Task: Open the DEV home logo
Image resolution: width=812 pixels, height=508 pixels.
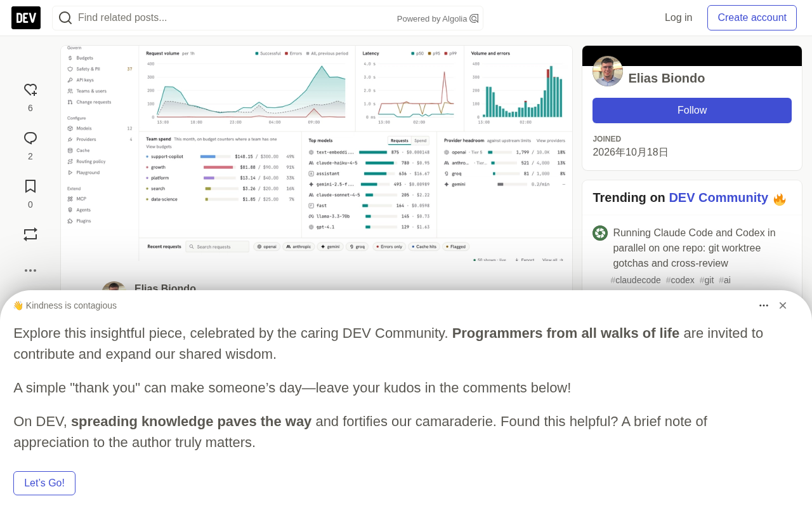Action: [26, 18]
